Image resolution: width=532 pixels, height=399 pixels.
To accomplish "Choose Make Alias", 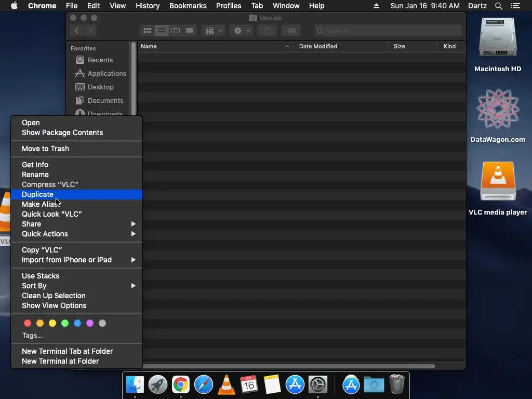I will 77,204.
